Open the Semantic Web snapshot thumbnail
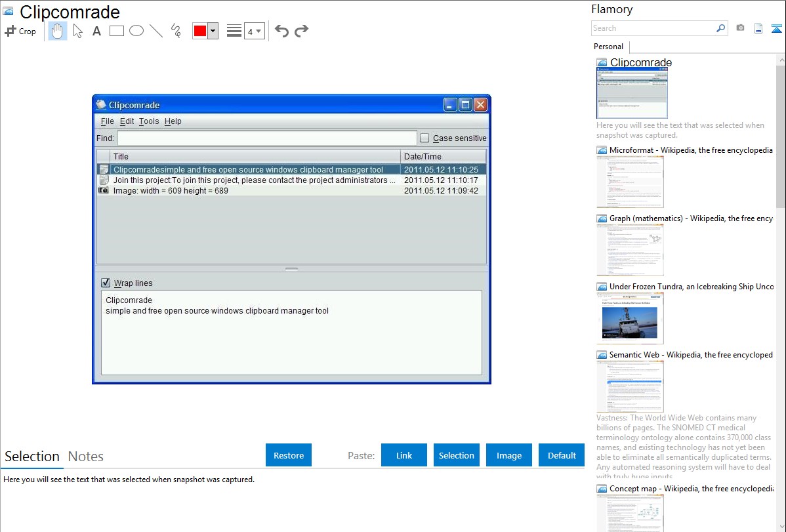 (x=630, y=386)
